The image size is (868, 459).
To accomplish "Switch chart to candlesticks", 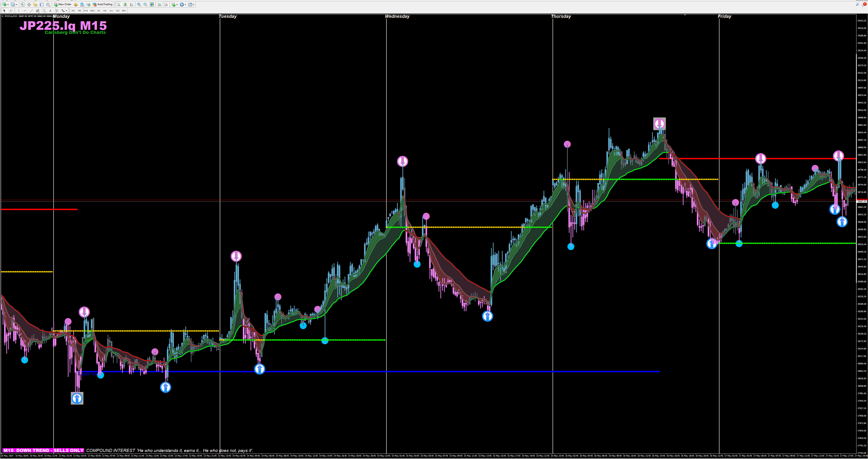I will point(125,4).
